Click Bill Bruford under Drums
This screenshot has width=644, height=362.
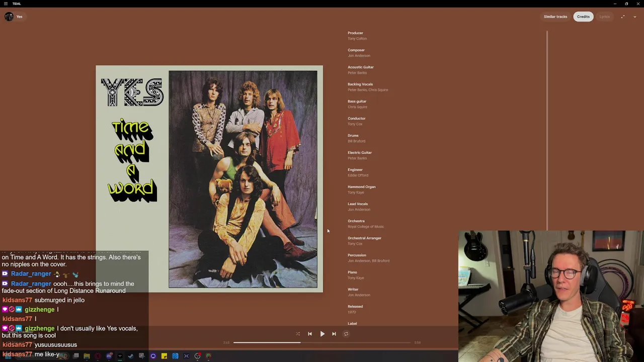[x=357, y=141]
